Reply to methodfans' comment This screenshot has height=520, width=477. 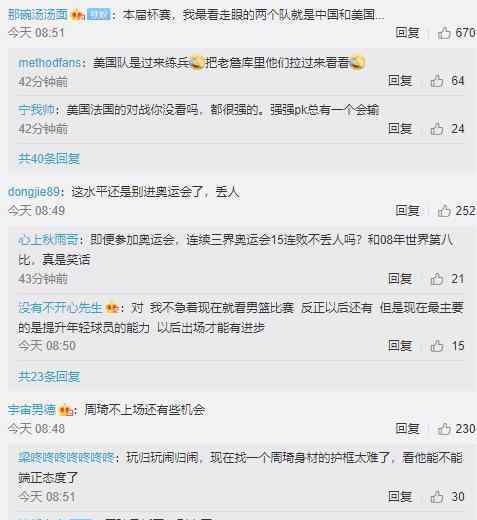400,81
